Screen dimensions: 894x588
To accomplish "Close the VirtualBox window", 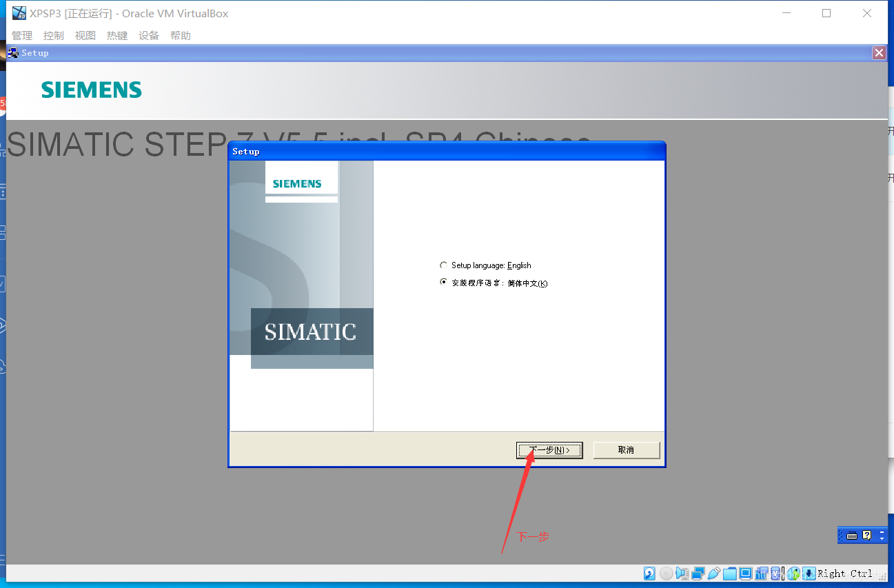I will 867,13.
